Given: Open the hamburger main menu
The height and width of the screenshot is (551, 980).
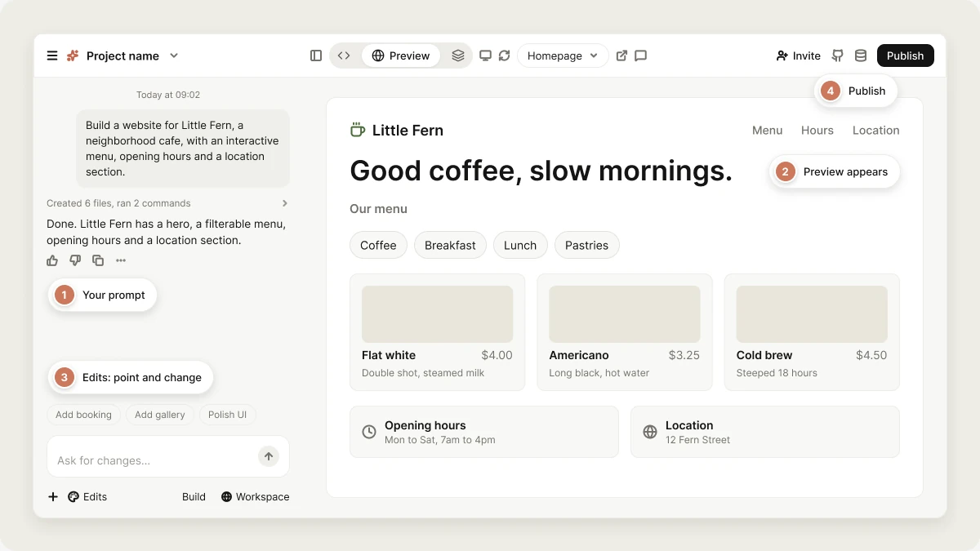Looking at the screenshot, I should tap(52, 56).
